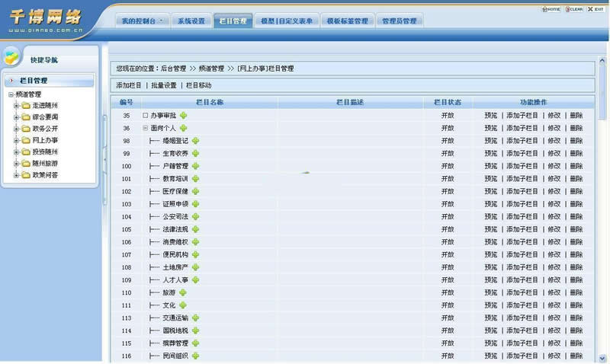This screenshot has height=364, width=610.
Task: Click 批量设置 in the action bar
Action: click(163, 85)
